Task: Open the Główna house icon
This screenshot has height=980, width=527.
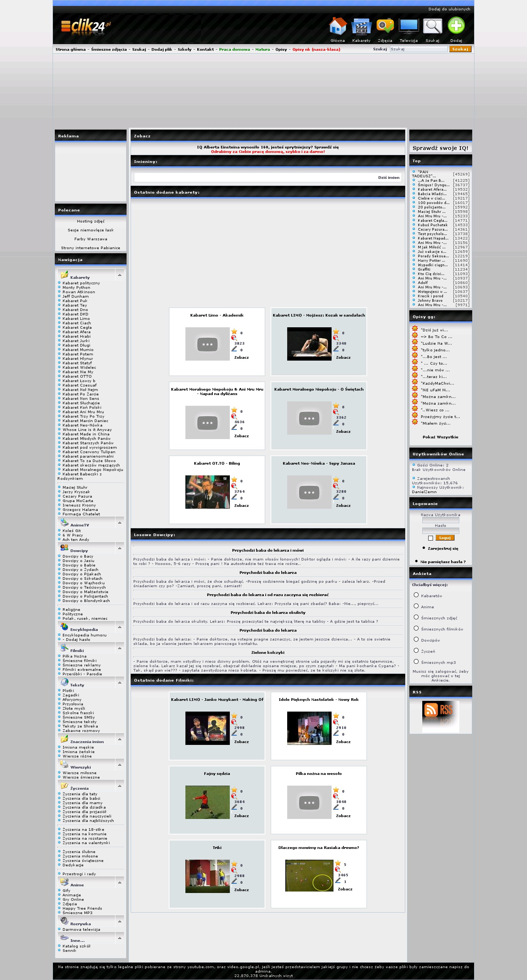Action: (x=337, y=26)
